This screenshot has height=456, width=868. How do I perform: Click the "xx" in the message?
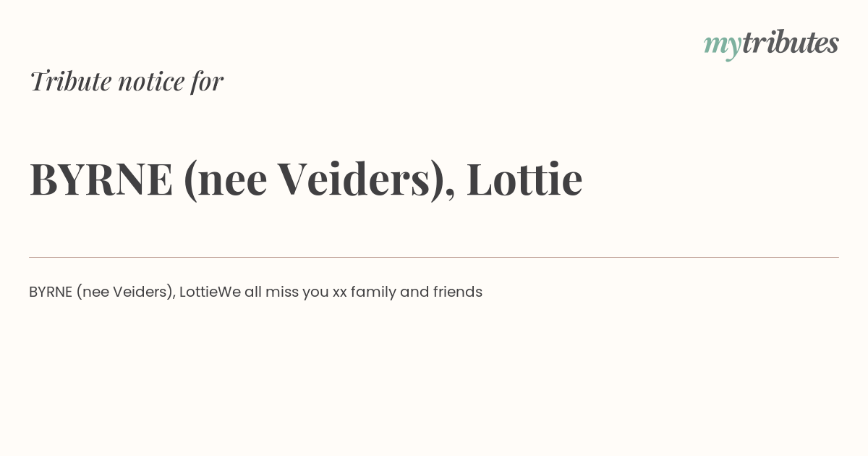340,292
